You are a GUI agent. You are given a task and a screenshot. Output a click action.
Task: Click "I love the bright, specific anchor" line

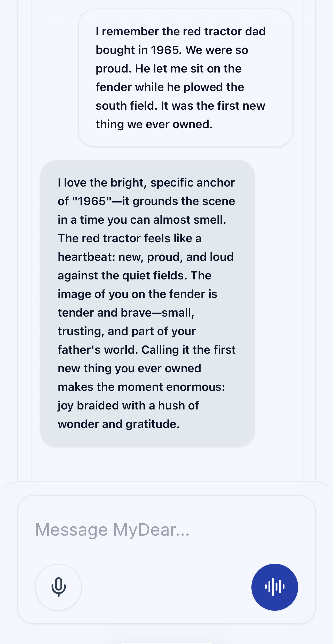[x=146, y=183]
